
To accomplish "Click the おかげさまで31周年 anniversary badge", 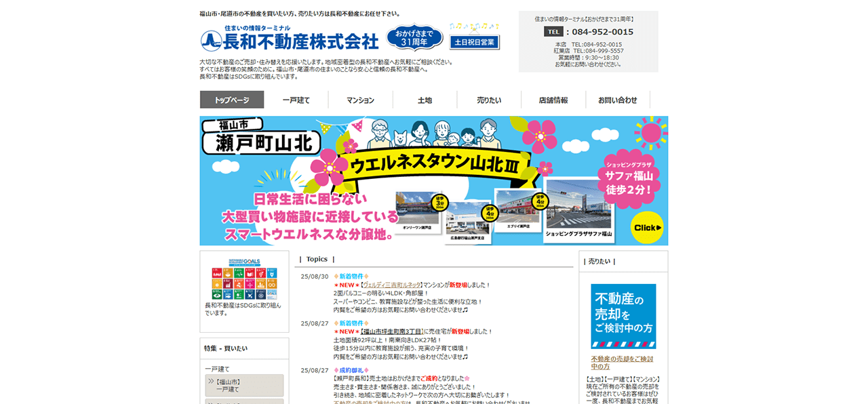I will pos(414,37).
